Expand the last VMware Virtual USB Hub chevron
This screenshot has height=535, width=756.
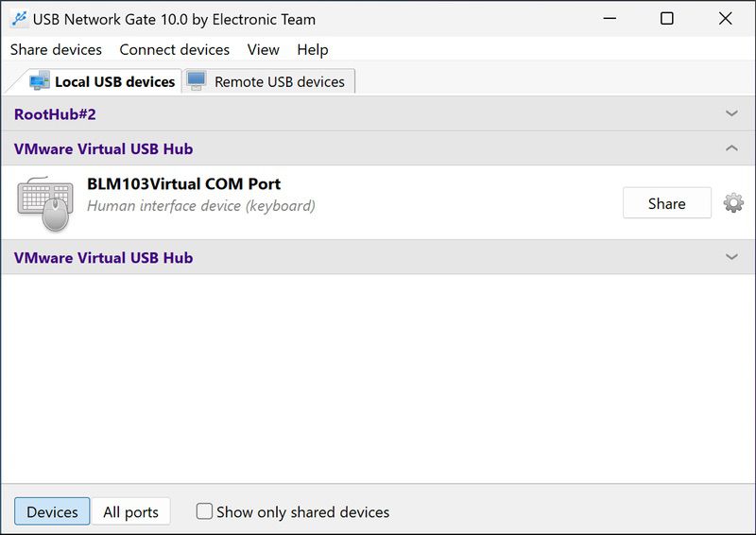(731, 257)
